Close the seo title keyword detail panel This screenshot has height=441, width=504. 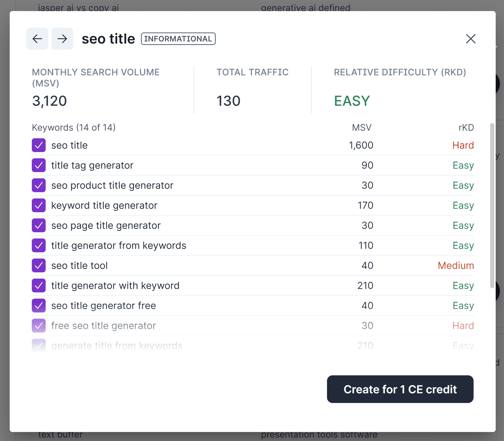pos(471,39)
